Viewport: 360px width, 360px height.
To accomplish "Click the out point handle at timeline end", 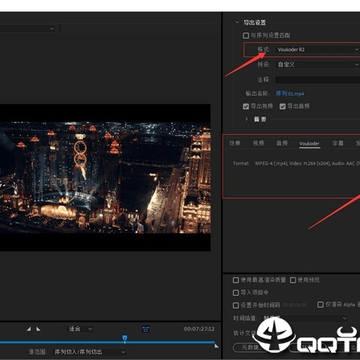I will 216,346.
